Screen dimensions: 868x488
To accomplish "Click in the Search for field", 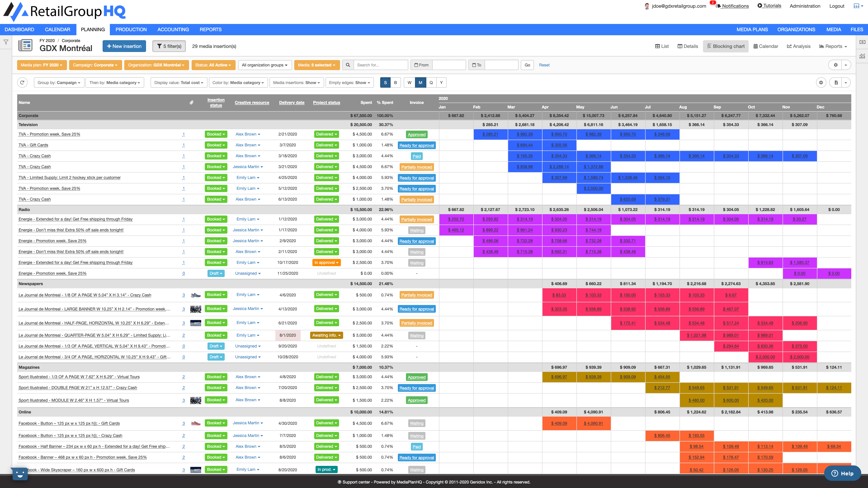I will click(x=381, y=65).
